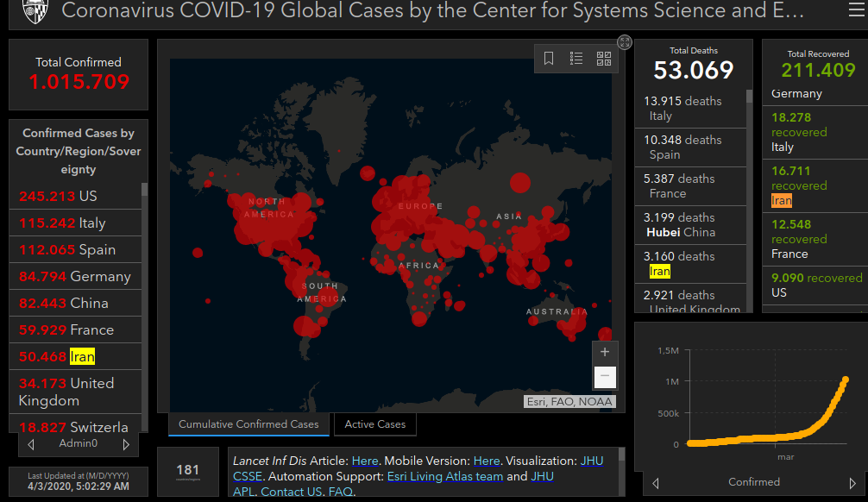Show the map legend list icon
This screenshot has width=868, height=502.
click(x=576, y=58)
